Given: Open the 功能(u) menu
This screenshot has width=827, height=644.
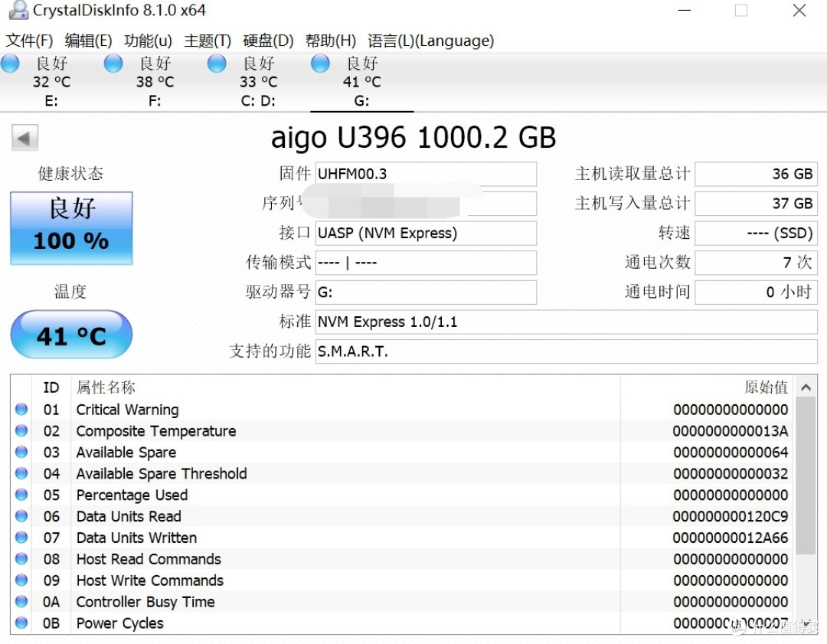Looking at the screenshot, I should (147, 41).
